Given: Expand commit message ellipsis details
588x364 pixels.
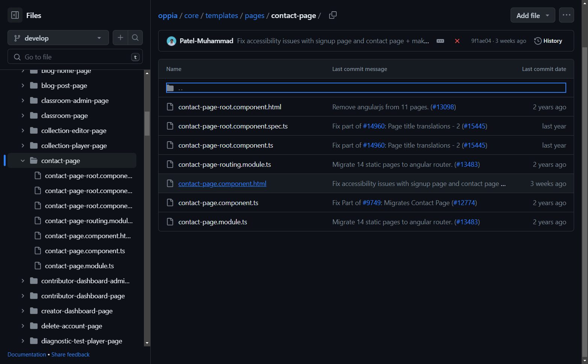Looking at the screenshot, I should (440, 41).
